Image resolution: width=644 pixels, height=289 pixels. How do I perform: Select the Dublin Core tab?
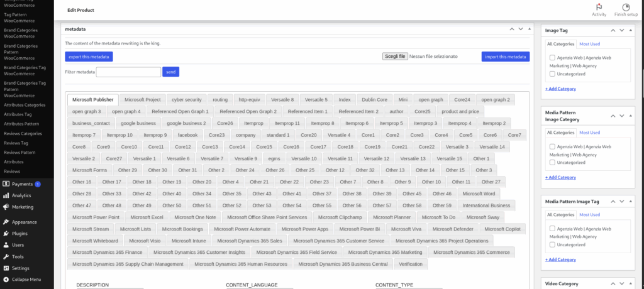tap(374, 100)
